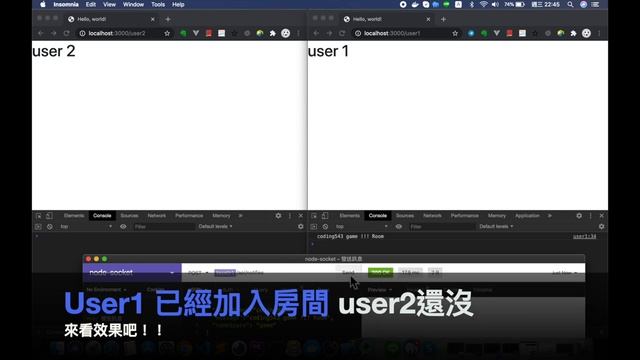640x360 pixels.
Task: Toggle console sidebar in user1 DevTools
Action: pos(313,227)
